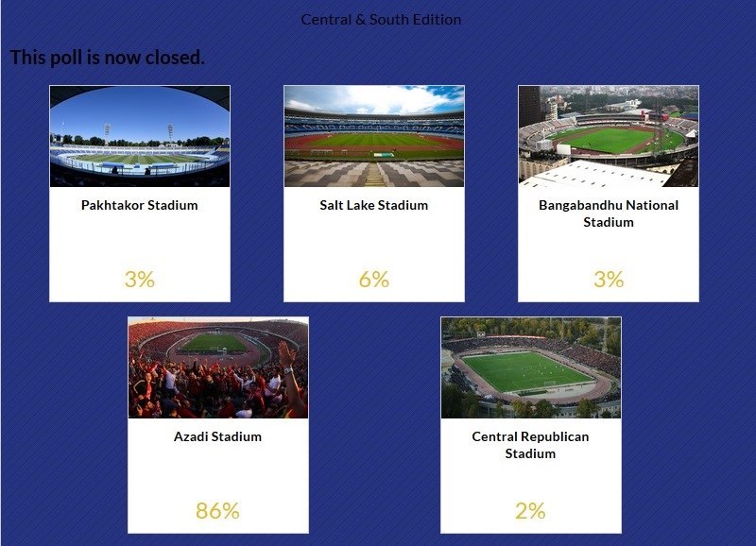Select the Salt Lake Stadium label
The width and height of the screenshot is (756, 546).
click(374, 205)
